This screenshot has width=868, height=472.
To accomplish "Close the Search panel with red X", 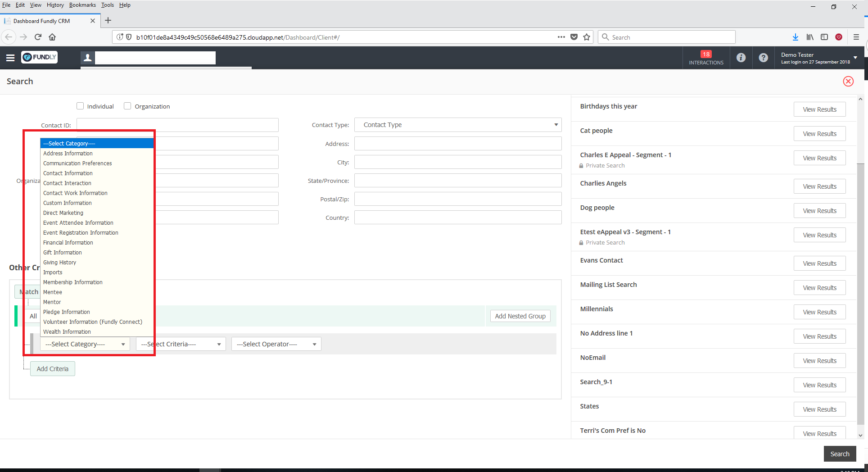I will click(848, 82).
